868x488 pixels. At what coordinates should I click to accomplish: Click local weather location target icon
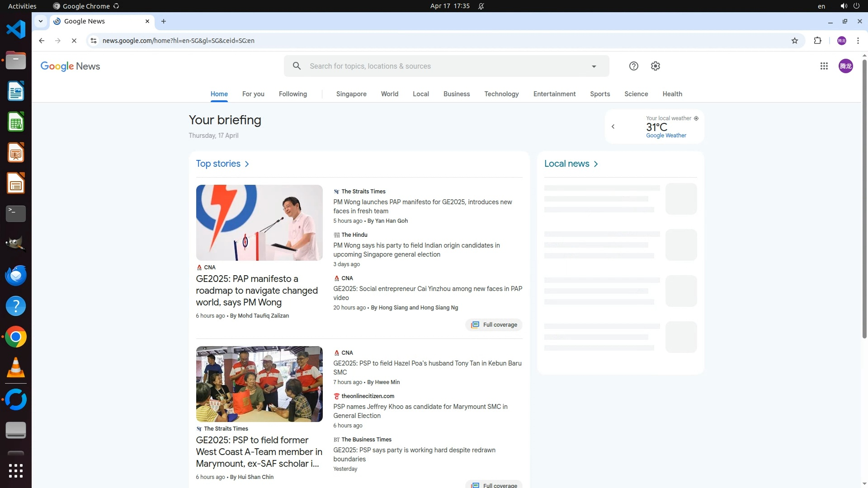(696, 118)
